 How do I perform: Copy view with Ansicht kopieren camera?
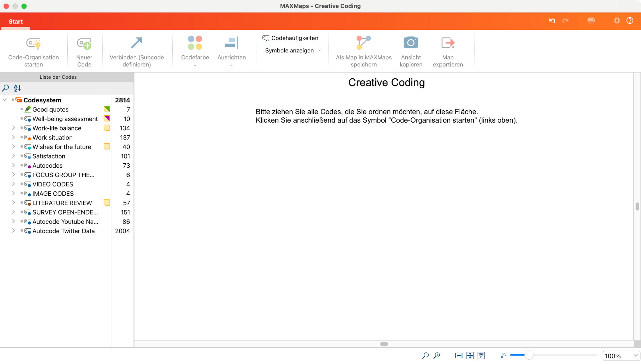pos(411,44)
